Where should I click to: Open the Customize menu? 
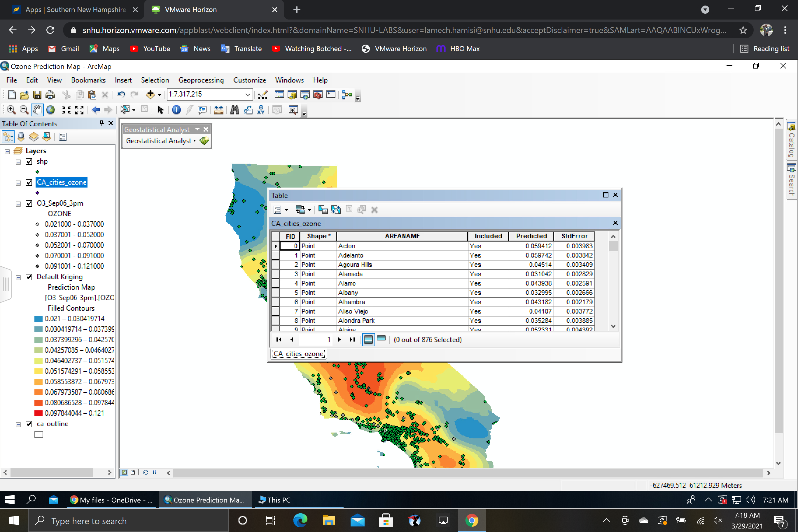coord(249,80)
